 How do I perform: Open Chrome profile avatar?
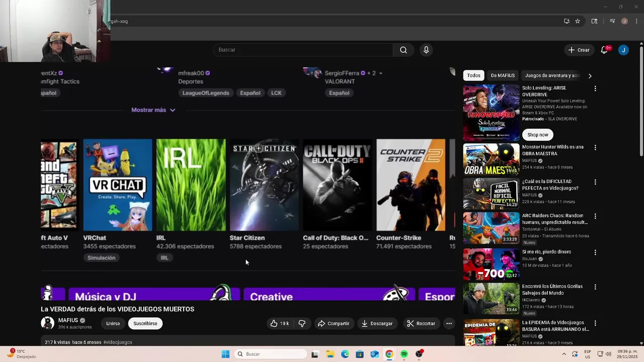(624, 21)
